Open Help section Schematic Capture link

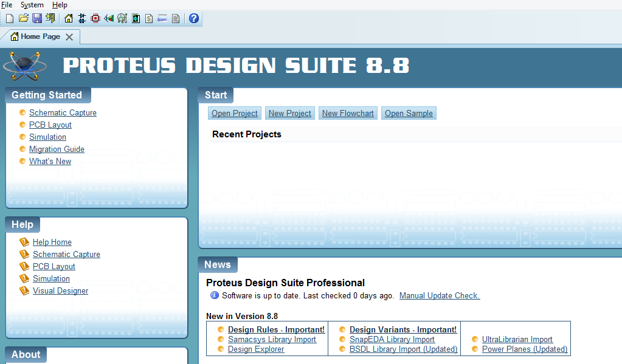tap(66, 254)
